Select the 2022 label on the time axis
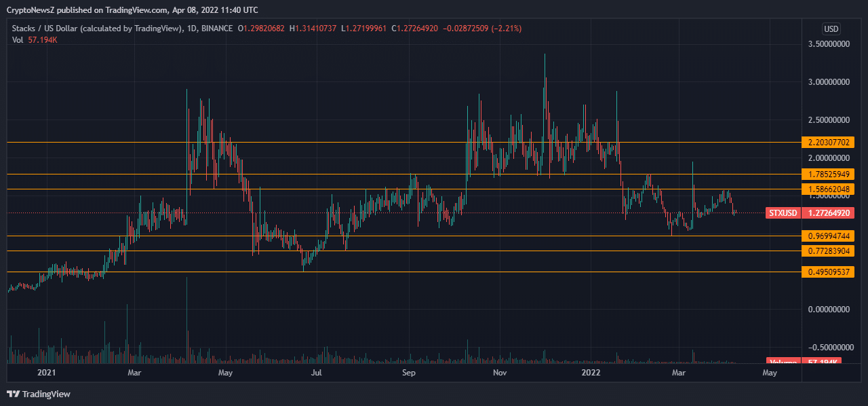 pyautogui.click(x=589, y=373)
